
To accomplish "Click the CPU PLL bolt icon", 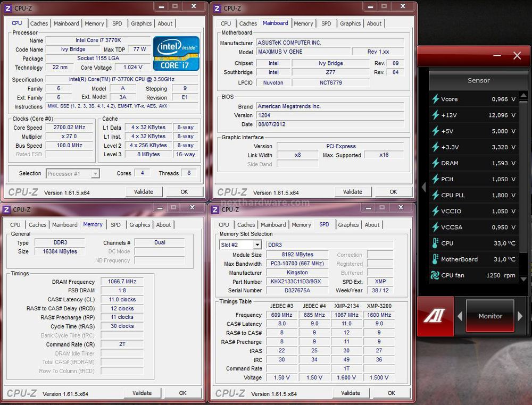I will point(435,195).
